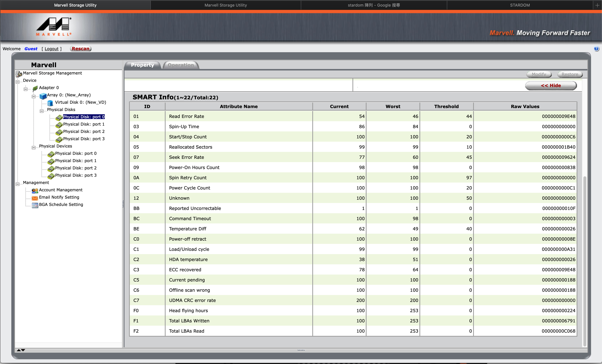This screenshot has height=364, width=602.
Task: Click the Threshold column header
Action: tap(446, 106)
